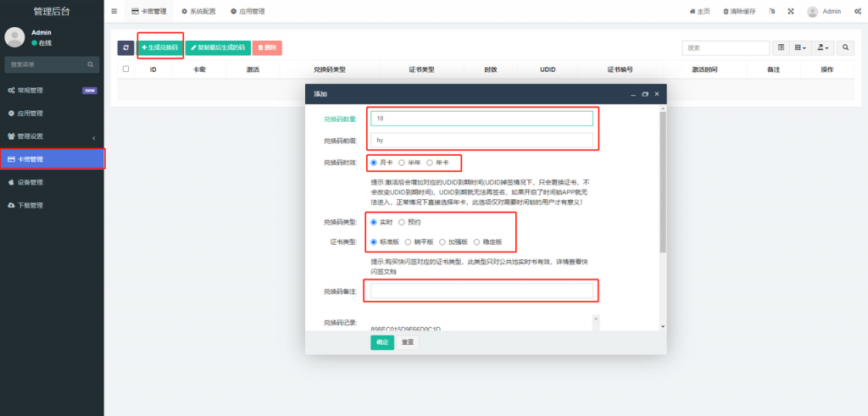This screenshot has height=416, width=868.
Task: Click the 确定 confirm button
Action: tap(382, 342)
